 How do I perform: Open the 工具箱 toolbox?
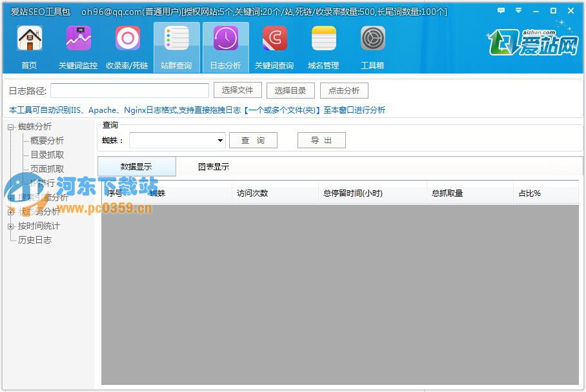[372, 46]
